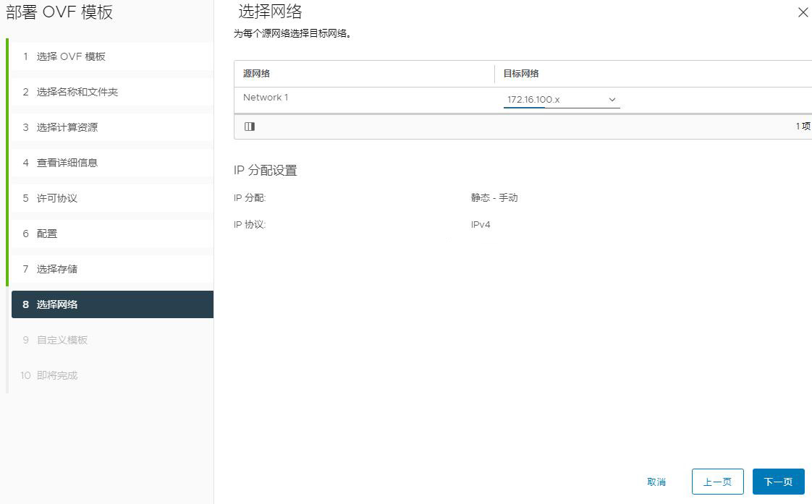
Task: Navigate to step 6 配置
Action: pyautogui.click(x=47, y=234)
